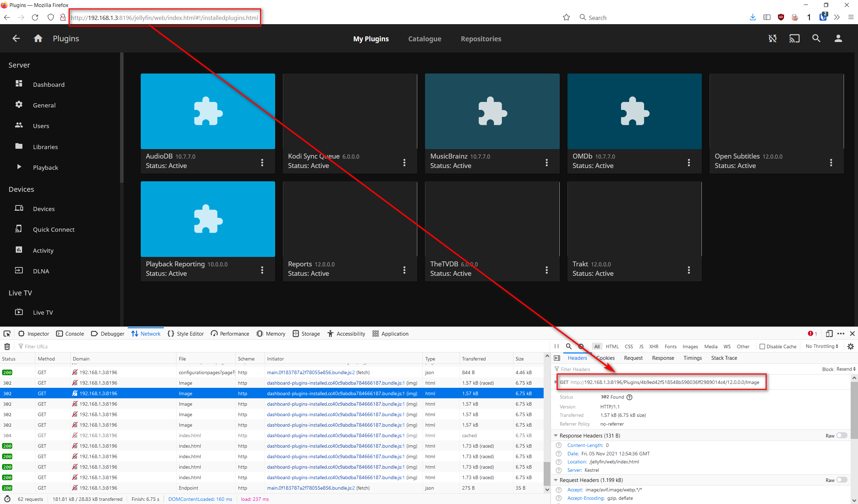Enable the Disable Cache checkbox
The height and width of the screenshot is (504, 858).
coord(762,346)
